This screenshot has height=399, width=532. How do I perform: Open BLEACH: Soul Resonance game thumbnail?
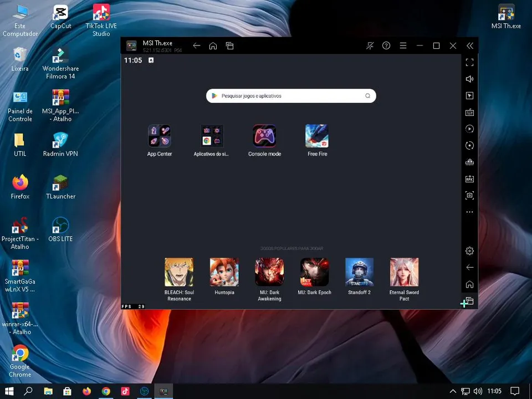click(x=179, y=272)
